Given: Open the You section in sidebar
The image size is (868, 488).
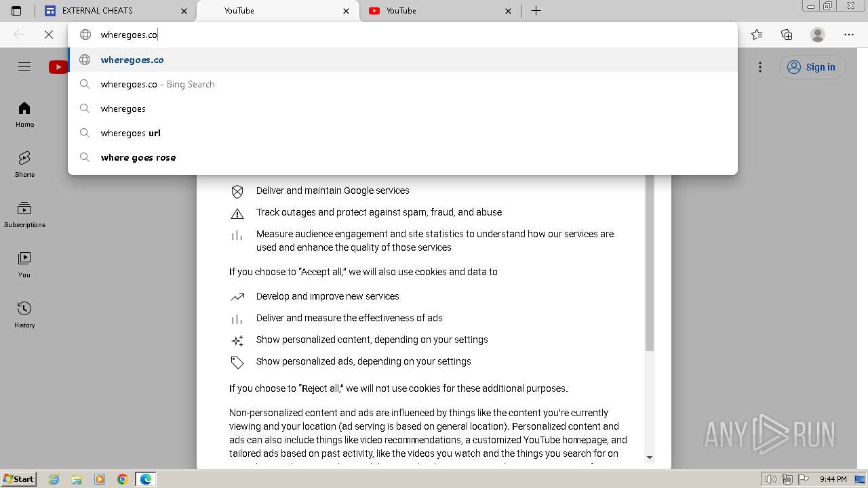Looking at the screenshot, I should [x=24, y=265].
